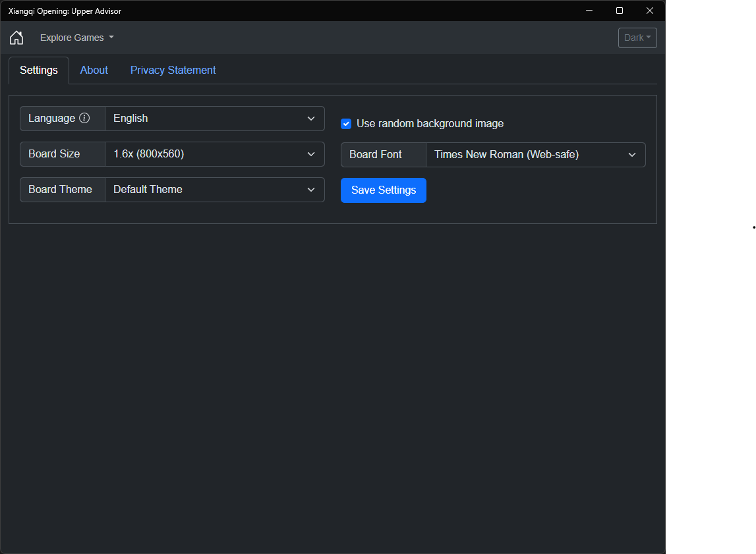The height and width of the screenshot is (554, 756).
Task: Click the Save Settings button
Action: point(384,190)
